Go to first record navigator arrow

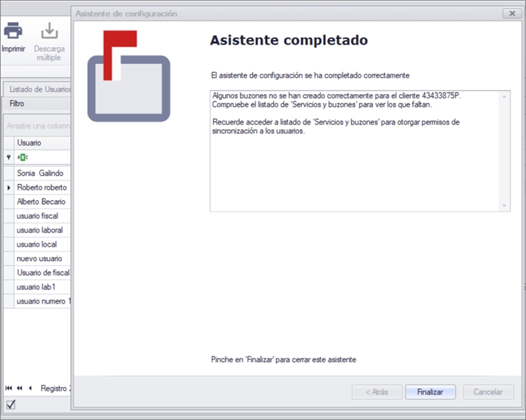click(x=9, y=388)
